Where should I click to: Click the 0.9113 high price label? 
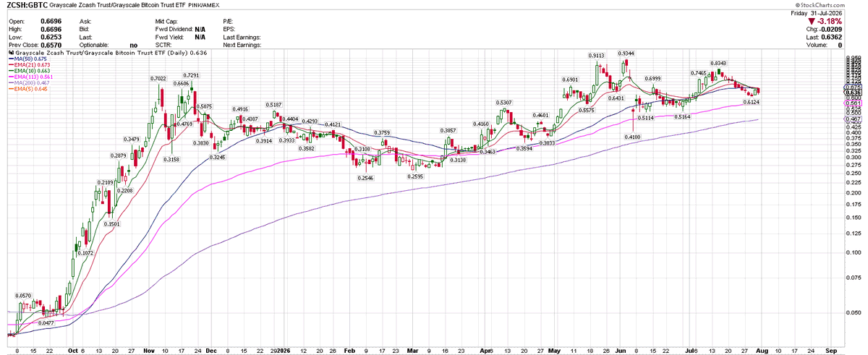coord(597,55)
